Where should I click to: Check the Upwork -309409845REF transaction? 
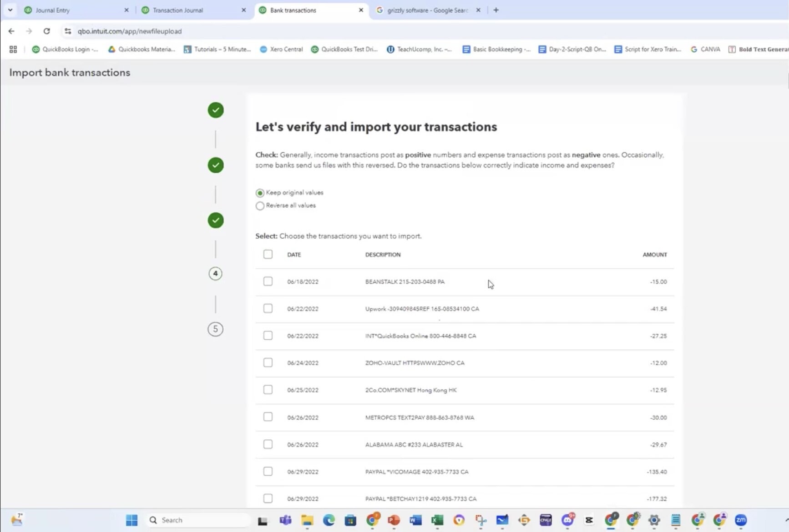[x=268, y=308]
